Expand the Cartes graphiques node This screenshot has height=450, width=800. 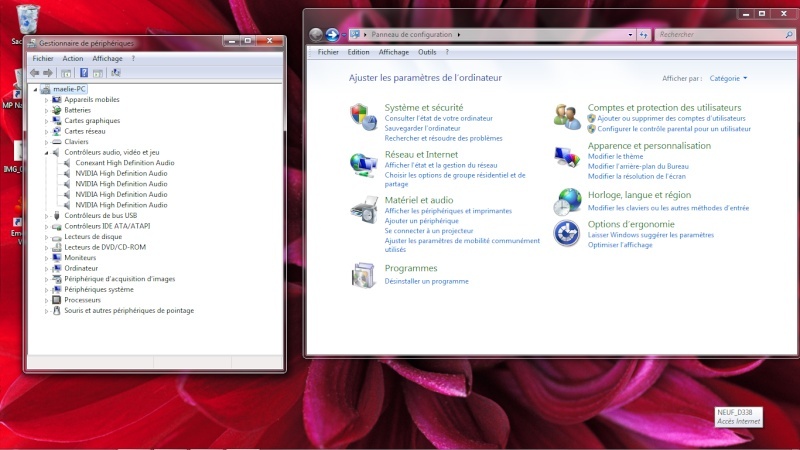[46, 121]
